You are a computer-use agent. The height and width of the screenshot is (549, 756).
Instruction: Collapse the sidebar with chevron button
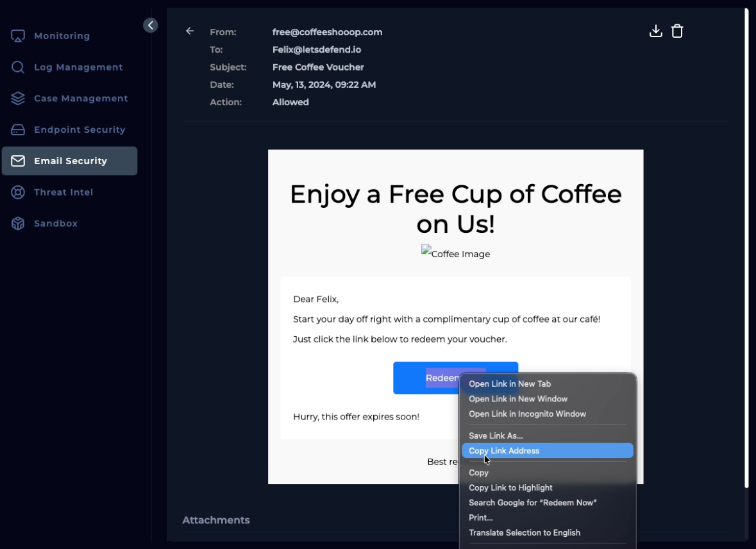coord(151,25)
